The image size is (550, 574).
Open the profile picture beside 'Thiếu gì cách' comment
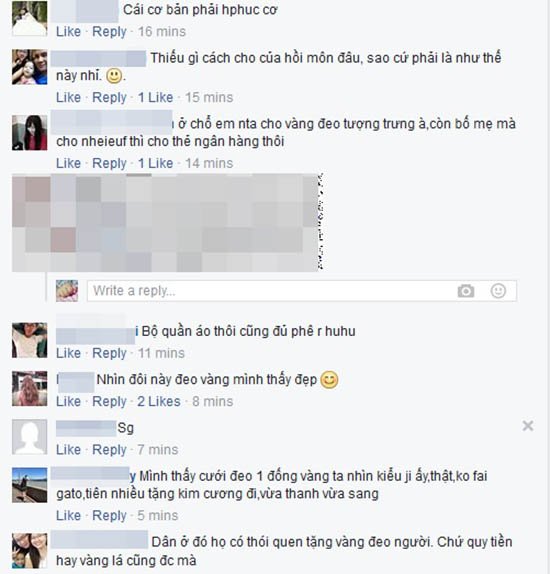tap(30, 67)
